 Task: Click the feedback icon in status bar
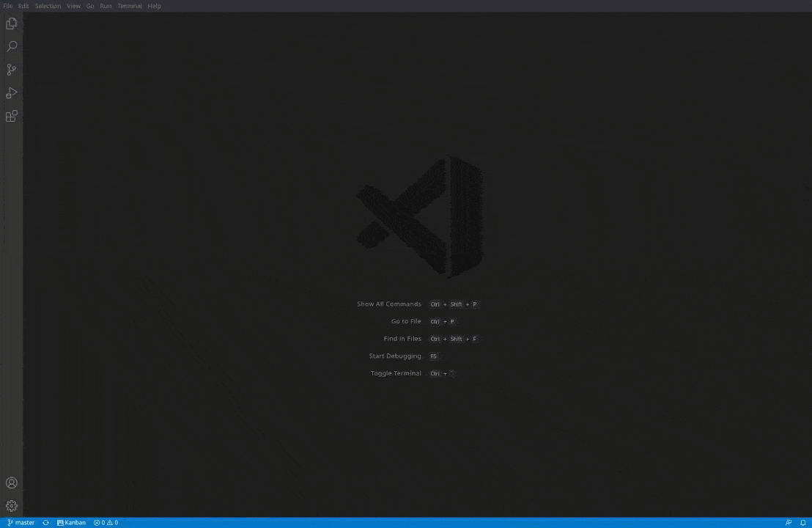789,522
